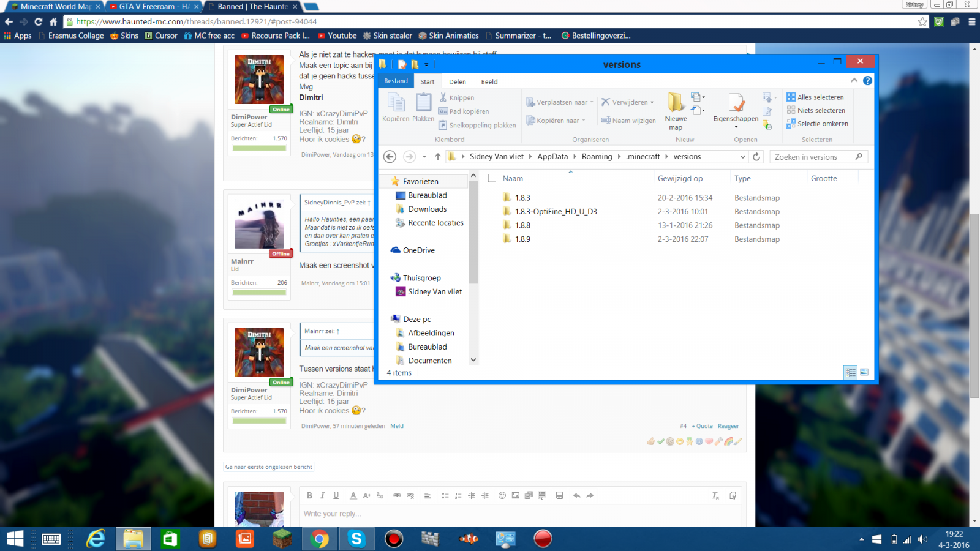Click Pad kopiëren in Klembord group
The image size is (980, 551).
pyautogui.click(x=464, y=111)
